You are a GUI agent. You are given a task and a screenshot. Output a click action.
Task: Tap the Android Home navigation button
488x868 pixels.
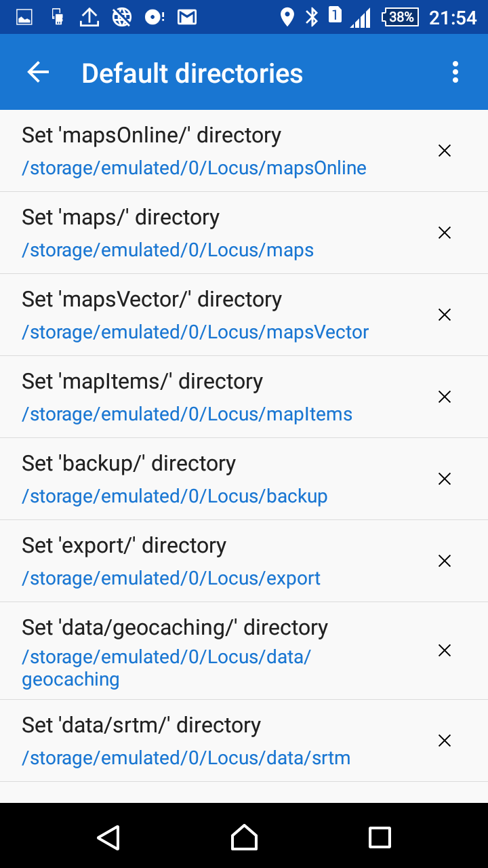click(244, 837)
